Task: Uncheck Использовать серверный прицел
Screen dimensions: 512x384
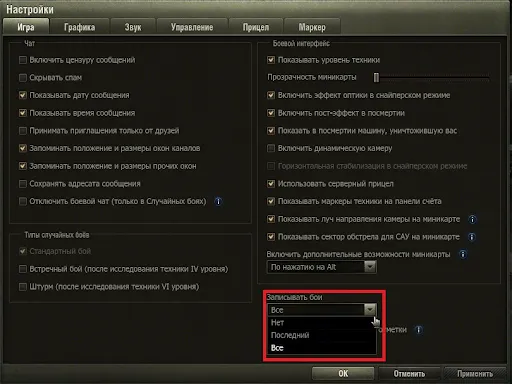Action: (x=271, y=184)
